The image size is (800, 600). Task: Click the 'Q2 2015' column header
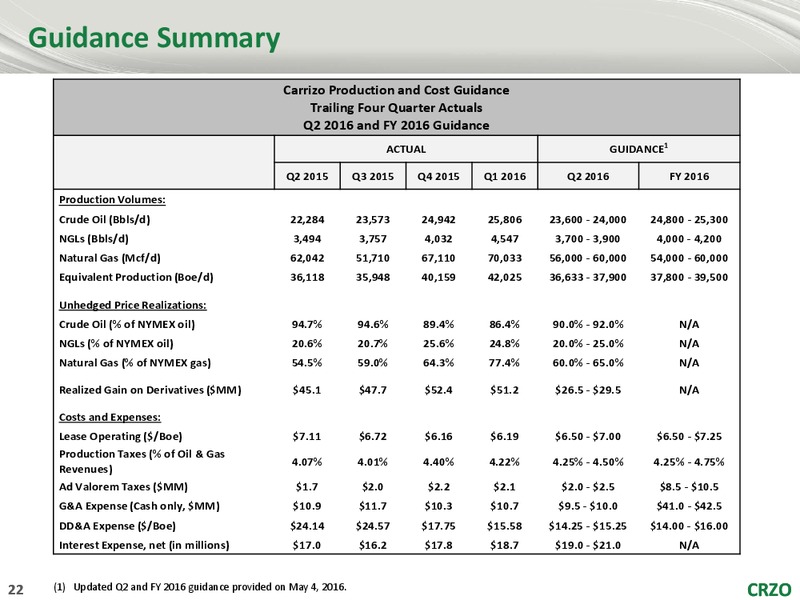(x=307, y=177)
